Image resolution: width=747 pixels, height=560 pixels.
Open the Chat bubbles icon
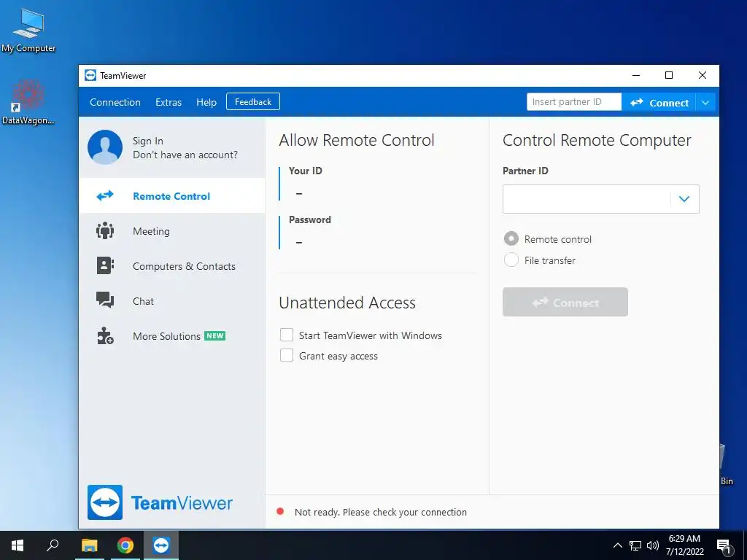pyautogui.click(x=105, y=300)
